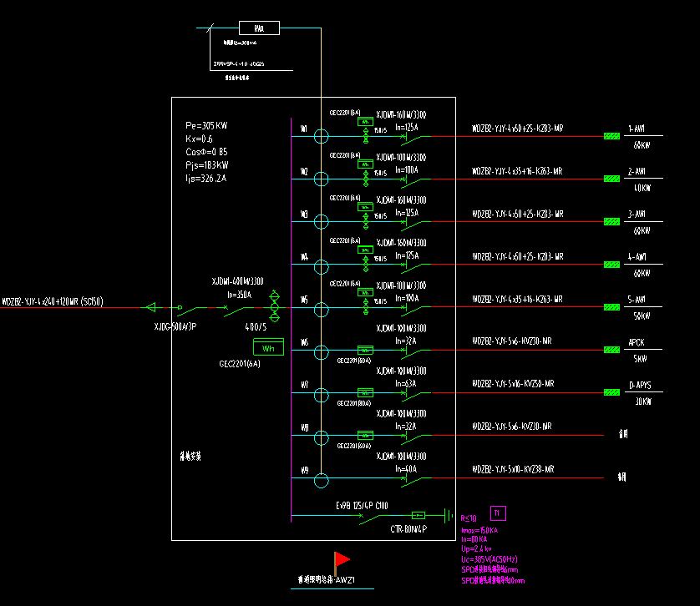Click the incoming cable label with SC150
The width and height of the screenshot is (700, 606).
click(x=53, y=301)
